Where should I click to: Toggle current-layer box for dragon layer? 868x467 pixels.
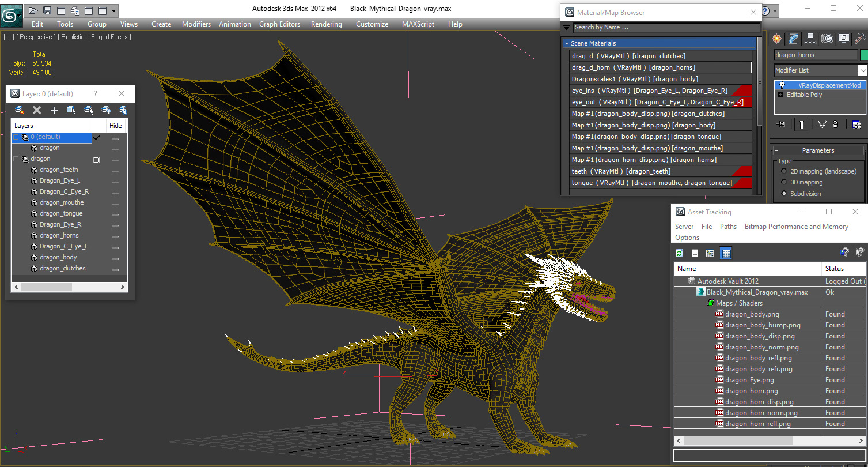click(x=96, y=160)
